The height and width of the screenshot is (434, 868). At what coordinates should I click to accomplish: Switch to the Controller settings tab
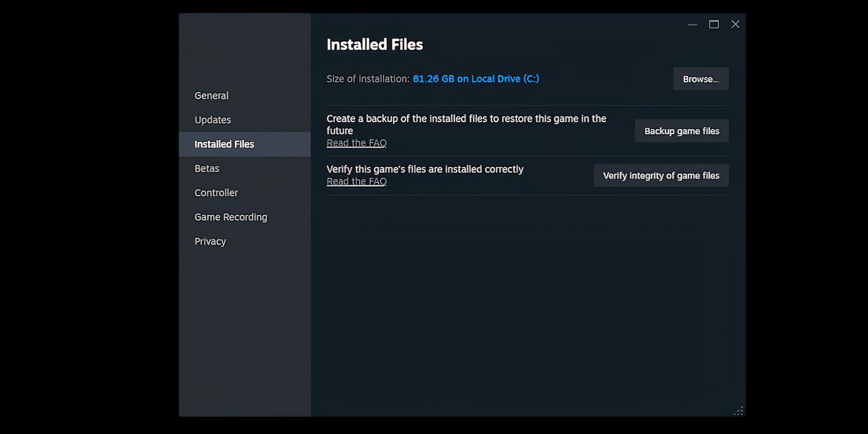coord(216,192)
